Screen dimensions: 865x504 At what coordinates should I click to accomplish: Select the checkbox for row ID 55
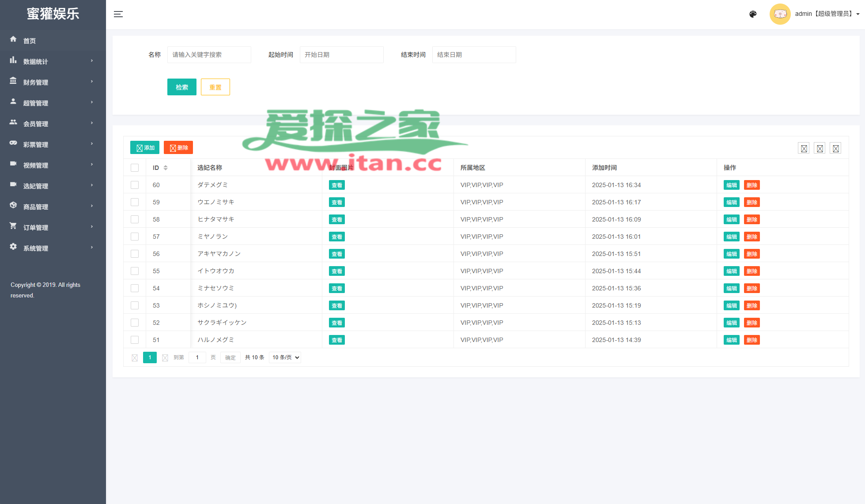(x=135, y=271)
